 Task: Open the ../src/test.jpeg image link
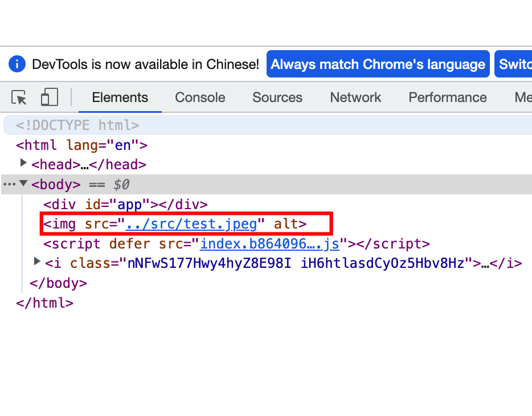tap(191, 224)
